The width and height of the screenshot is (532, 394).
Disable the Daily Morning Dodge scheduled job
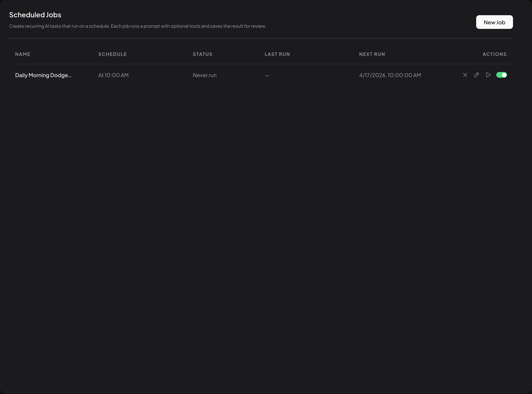click(x=502, y=75)
